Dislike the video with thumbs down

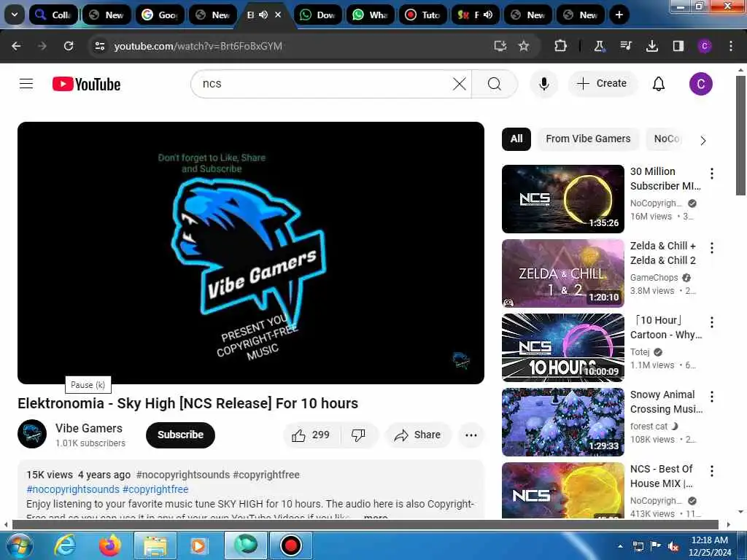pyautogui.click(x=358, y=435)
